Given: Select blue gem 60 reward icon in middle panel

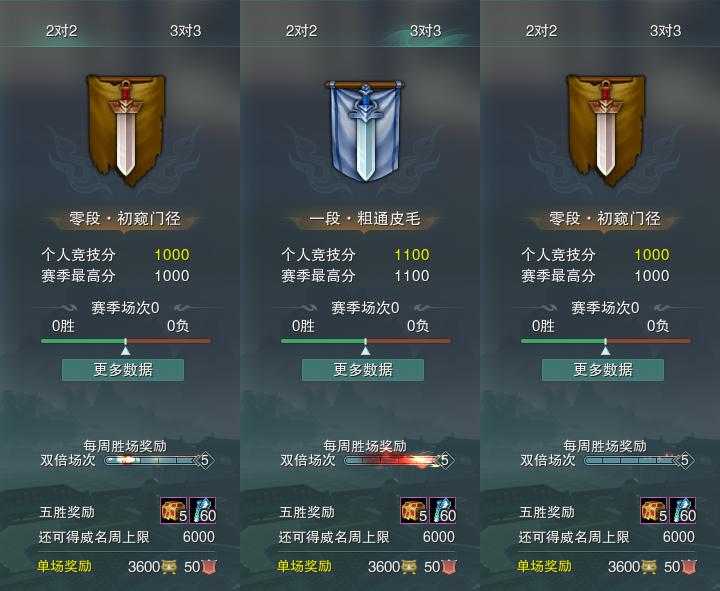Looking at the screenshot, I should (443, 510).
